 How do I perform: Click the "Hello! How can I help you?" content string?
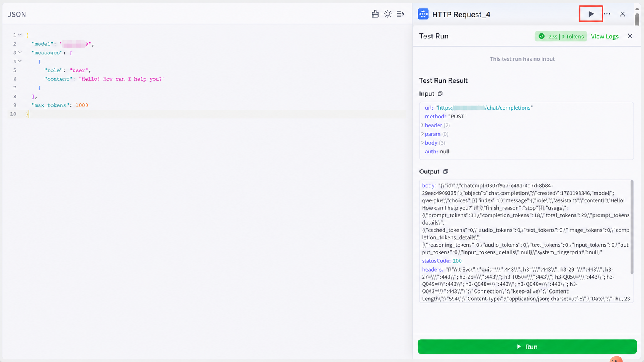(x=122, y=79)
